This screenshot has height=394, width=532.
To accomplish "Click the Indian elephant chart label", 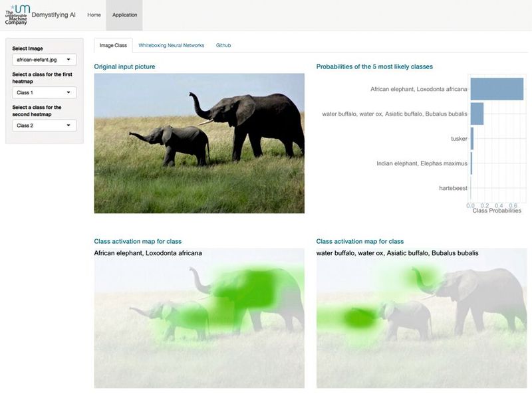I will click(x=422, y=163).
